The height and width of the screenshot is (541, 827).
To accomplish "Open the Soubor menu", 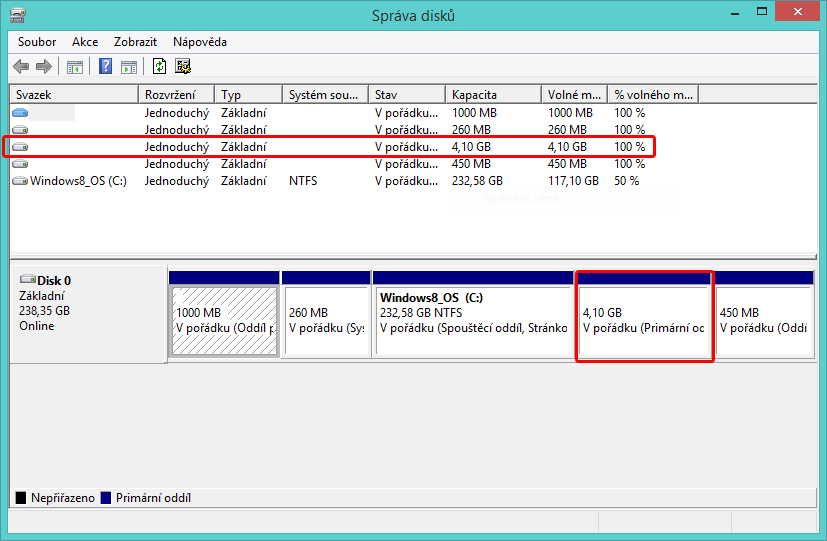I will point(37,42).
